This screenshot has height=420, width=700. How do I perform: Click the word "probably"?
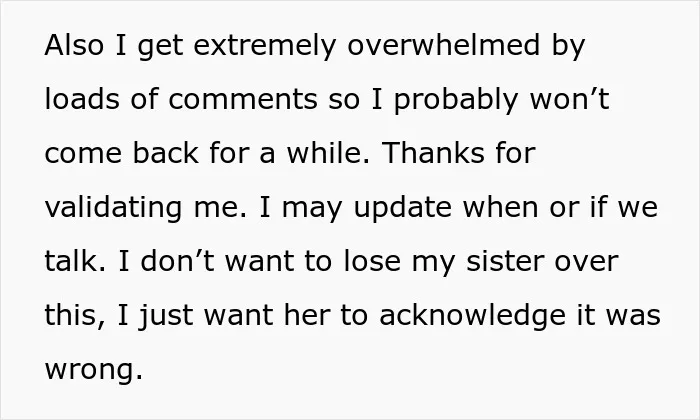point(456,101)
